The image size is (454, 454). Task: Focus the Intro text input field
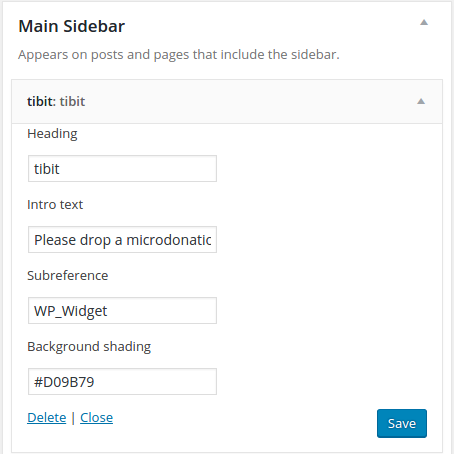tap(122, 240)
